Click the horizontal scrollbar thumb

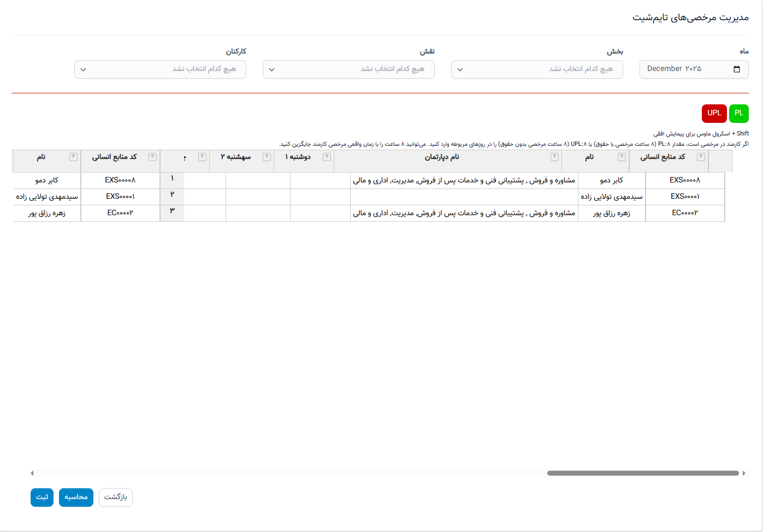point(643,473)
